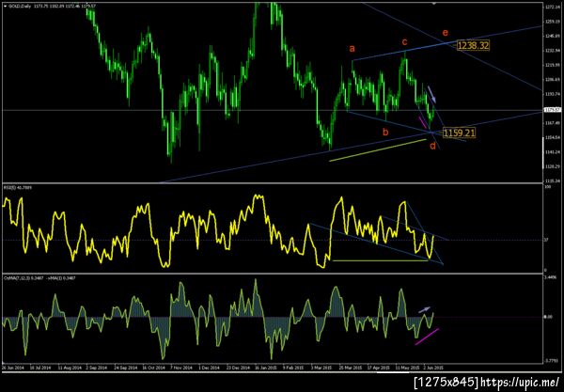564x392 pixels.
Task: Click the 1154.54 level on the price scale
Action: (x=552, y=137)
